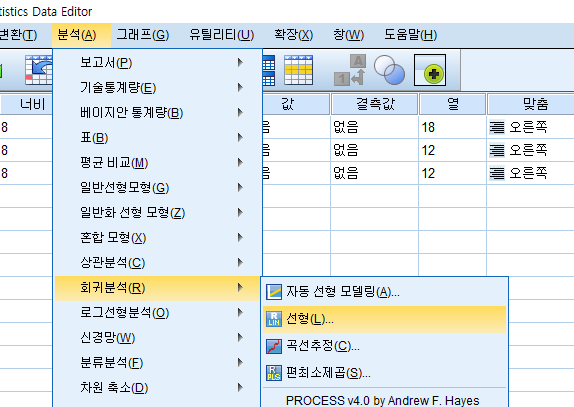Expand the 로그선형분석(O) submenu
This screenshot has height=407, width=574.
pyautogui.click(x=157, y=313)
